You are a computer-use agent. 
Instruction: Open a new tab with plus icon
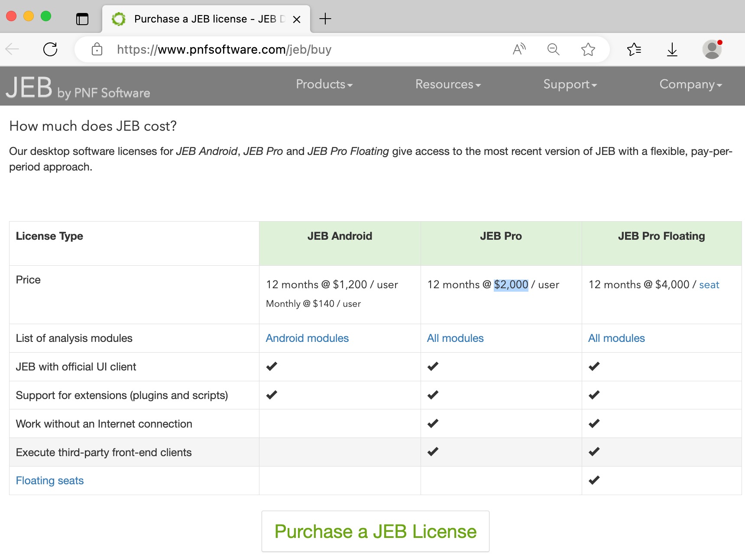(325, 19)
